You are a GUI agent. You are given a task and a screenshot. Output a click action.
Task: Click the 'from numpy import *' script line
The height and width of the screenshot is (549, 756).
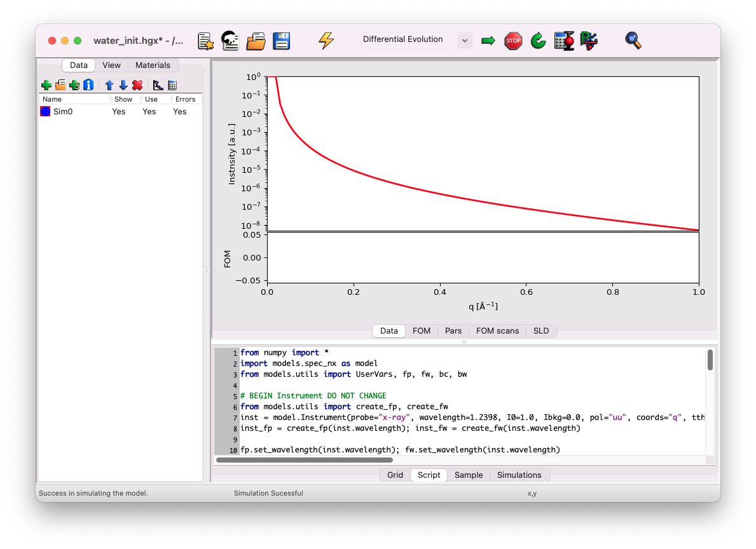point(284,353)
